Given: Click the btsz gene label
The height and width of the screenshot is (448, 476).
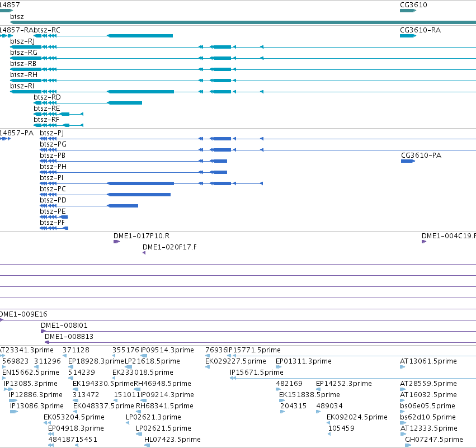Looking at the screenshot, I should [x=17, y=17].
